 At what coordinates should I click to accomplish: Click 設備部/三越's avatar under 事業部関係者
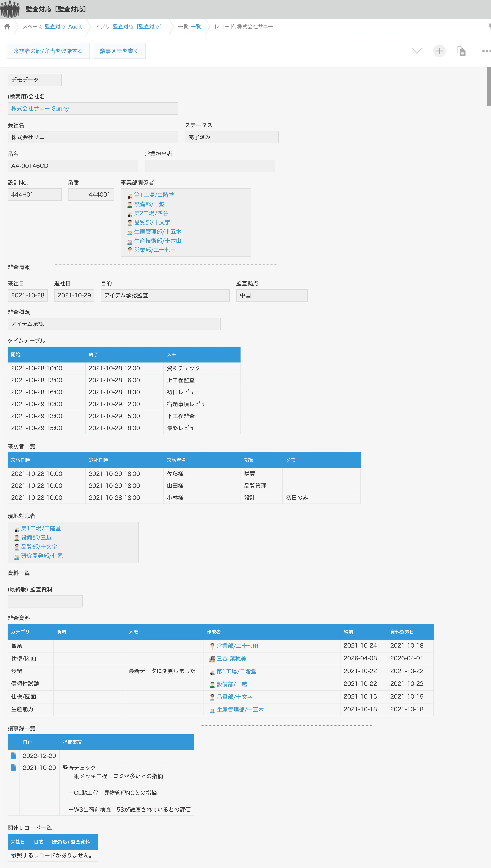tap(130, 204)
